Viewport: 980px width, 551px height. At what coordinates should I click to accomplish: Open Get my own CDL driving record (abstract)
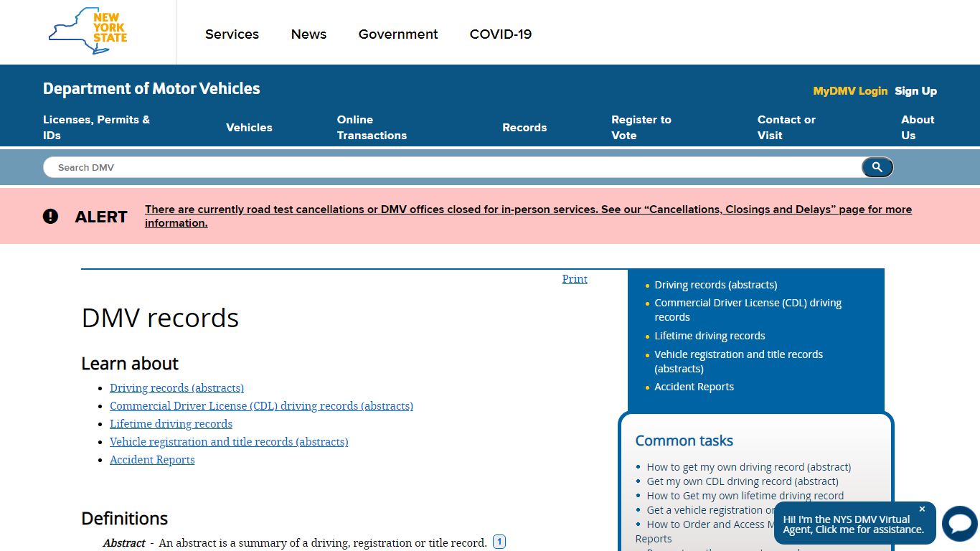[x=743, y=481]
